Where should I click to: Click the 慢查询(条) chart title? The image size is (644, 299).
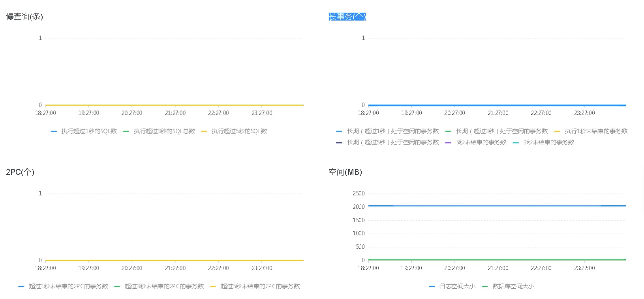[24, 17]
